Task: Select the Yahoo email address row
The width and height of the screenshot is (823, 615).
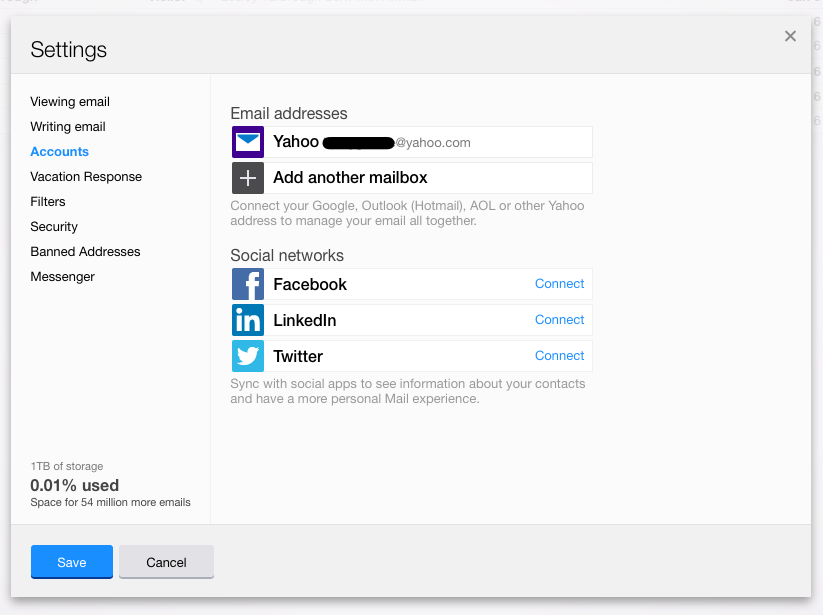Action: tap(430, 142)
